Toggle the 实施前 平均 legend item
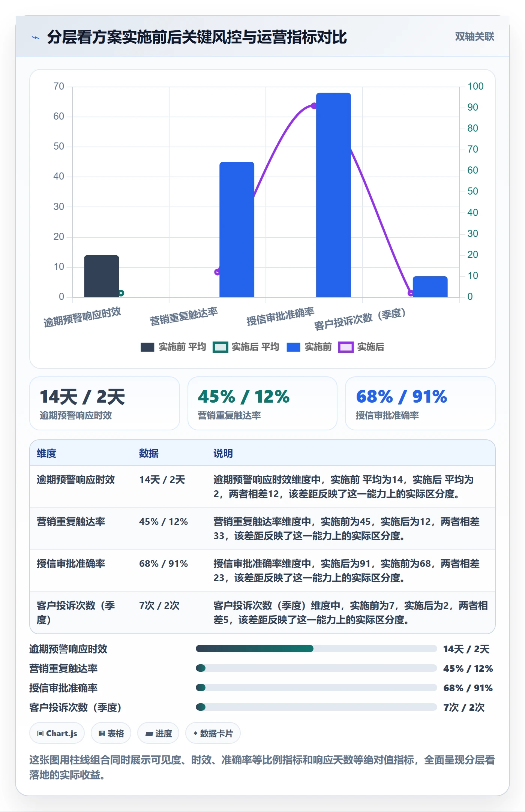Viewport: 525px width, 812px height. click(173, 347)
